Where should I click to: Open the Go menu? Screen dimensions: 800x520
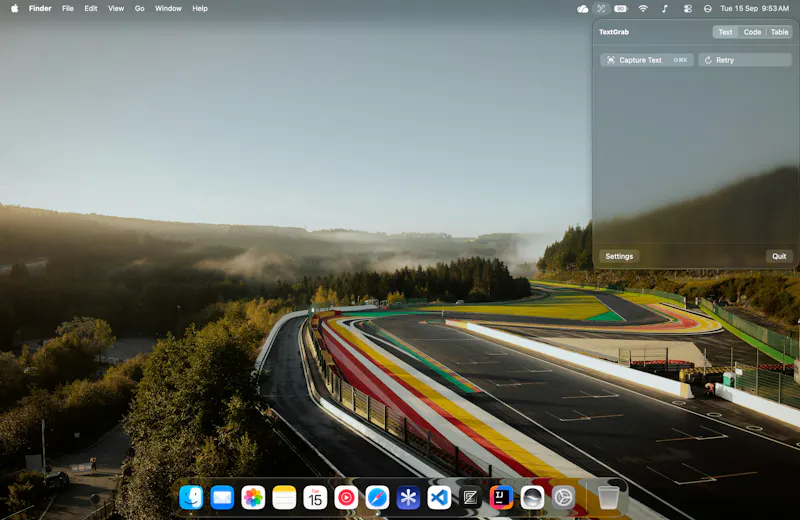pyautogui.click(x=139, y=9)
